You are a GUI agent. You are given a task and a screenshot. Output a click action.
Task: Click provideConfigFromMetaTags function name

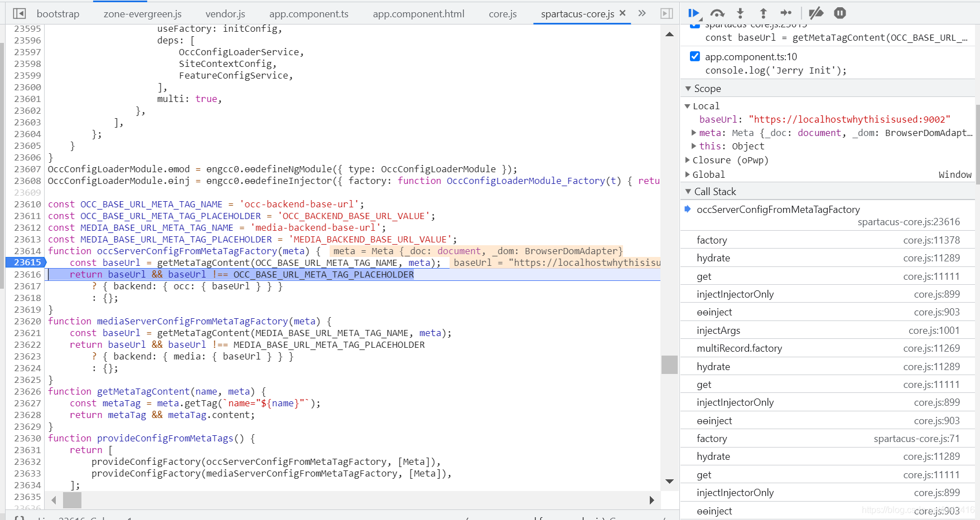[165, 438]
